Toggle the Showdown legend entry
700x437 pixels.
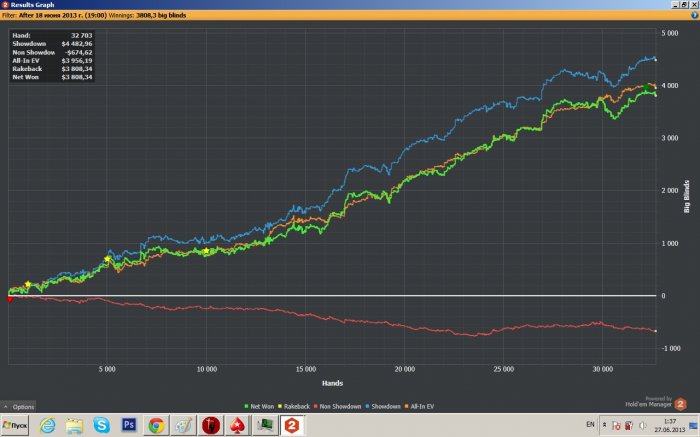pyautogui.click(x=383, y=407)
